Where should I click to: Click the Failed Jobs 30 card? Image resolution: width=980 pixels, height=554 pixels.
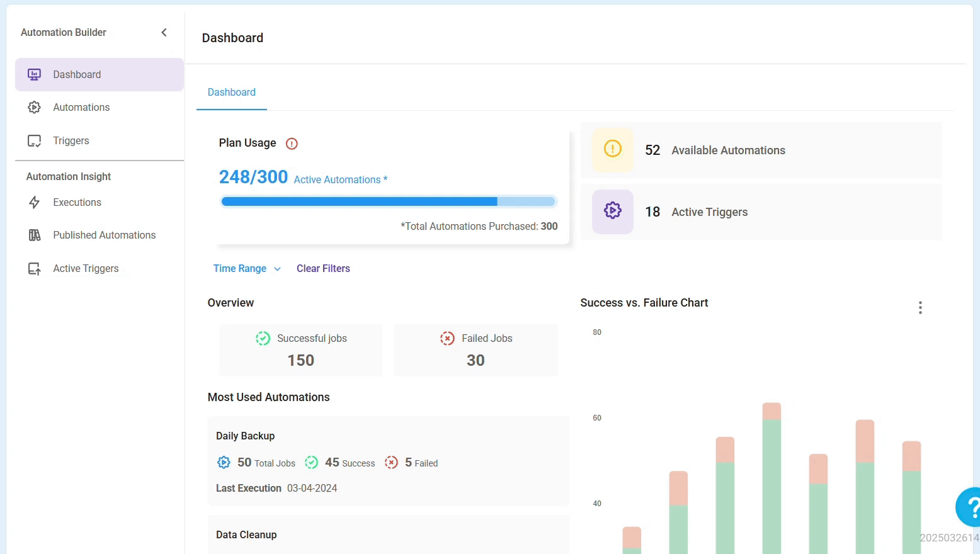(x=476, y=351)
